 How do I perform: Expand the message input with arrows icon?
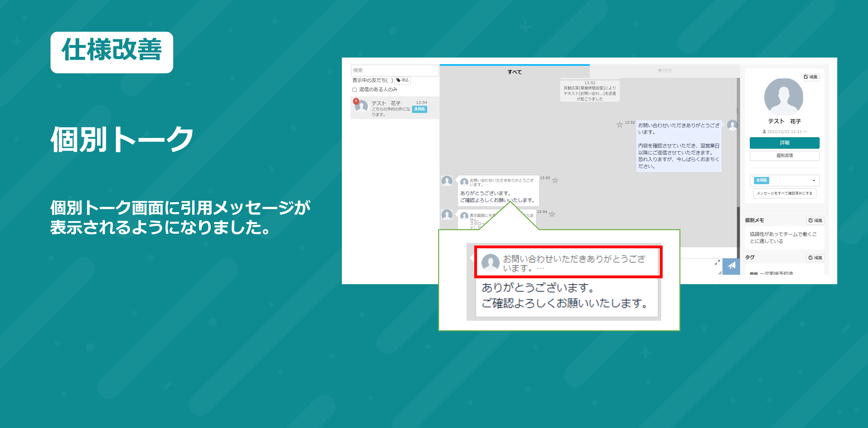coord(717,262)
